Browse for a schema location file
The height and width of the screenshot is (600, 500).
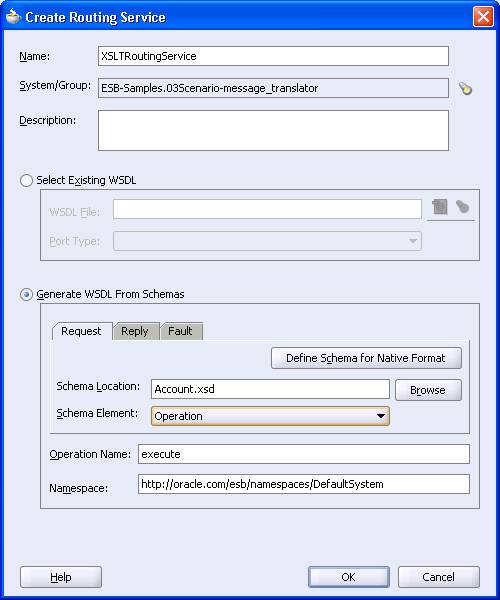click(428, 390)
